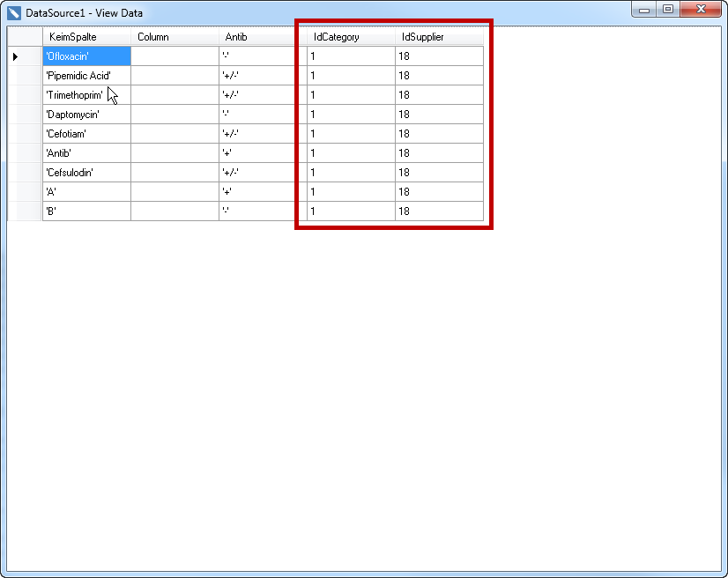The image size is (728, 578).
Task: Click IdSupplier 18 in Ofloxacin row
Action: [440, 56]
